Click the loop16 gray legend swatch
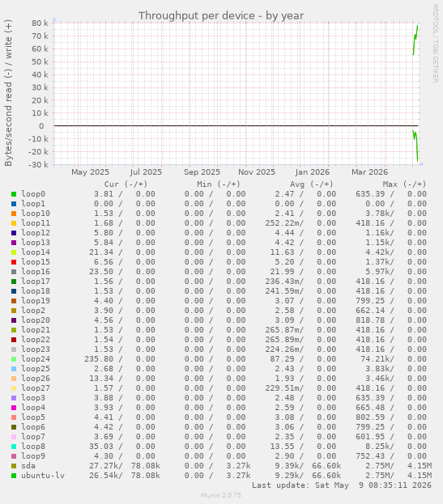Image resolution: width=443 pixels, height=504 pixels. click(x=14, y=272)
